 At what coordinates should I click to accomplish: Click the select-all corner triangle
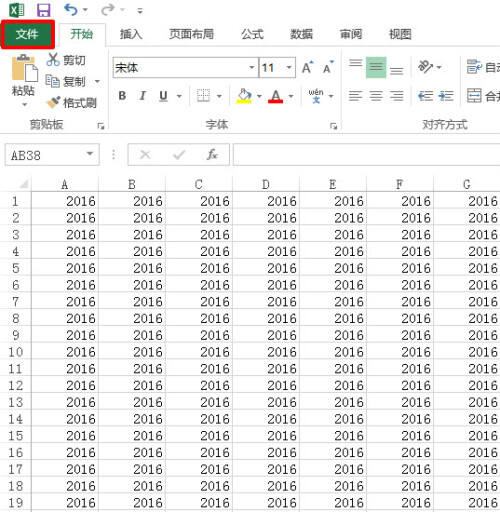tap(24, 184)
